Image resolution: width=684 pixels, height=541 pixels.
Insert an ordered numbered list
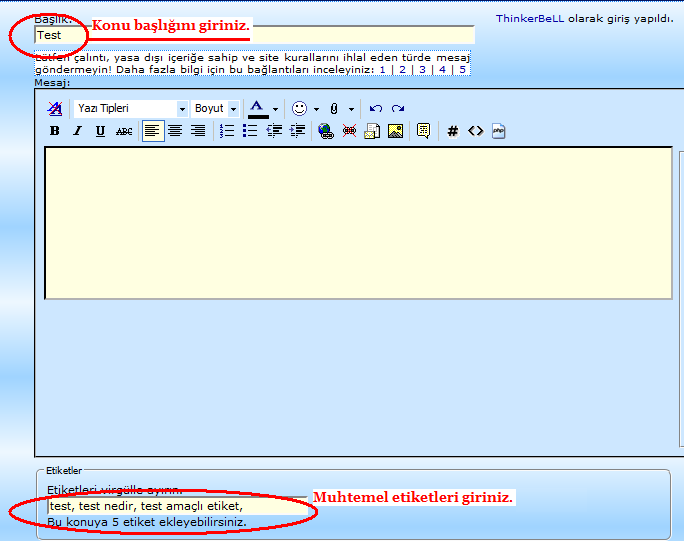[x=227, y=131]
